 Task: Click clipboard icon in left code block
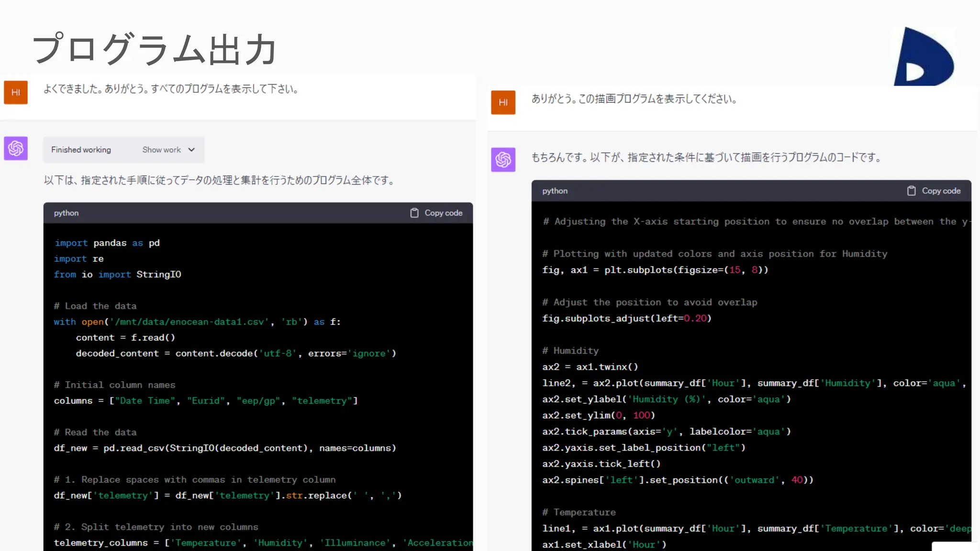click(x=414, y=213)
